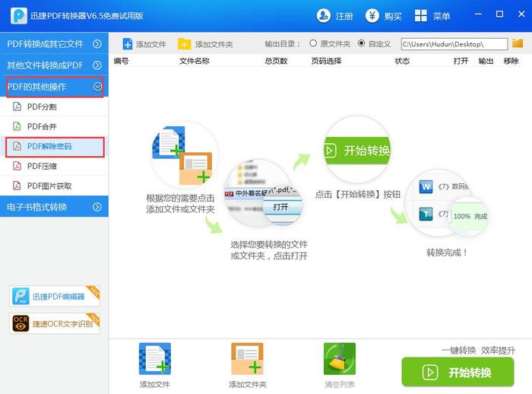Choose PDF解除密码 option

coord(54,146)
